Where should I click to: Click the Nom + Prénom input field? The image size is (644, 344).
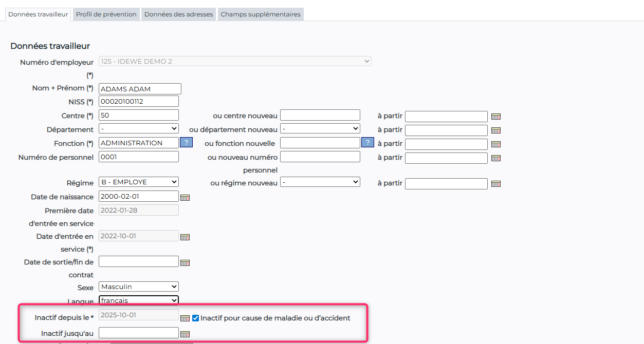pos(140,89)
